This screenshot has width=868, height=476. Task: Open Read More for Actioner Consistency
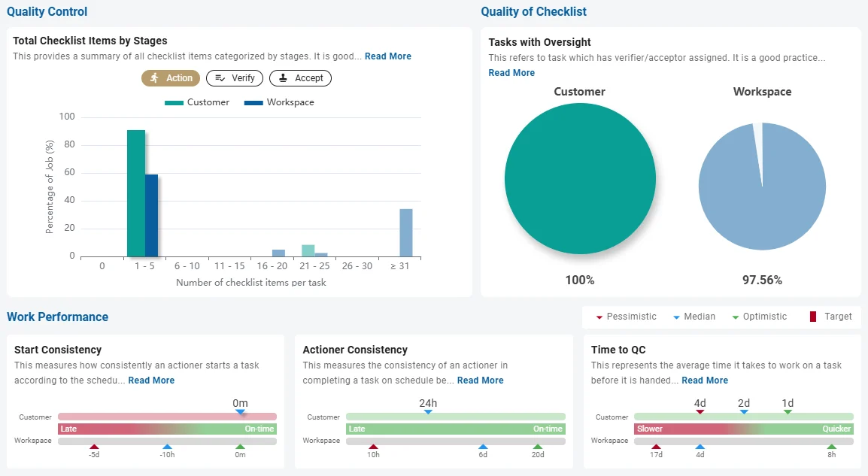[x=481, y=380]
